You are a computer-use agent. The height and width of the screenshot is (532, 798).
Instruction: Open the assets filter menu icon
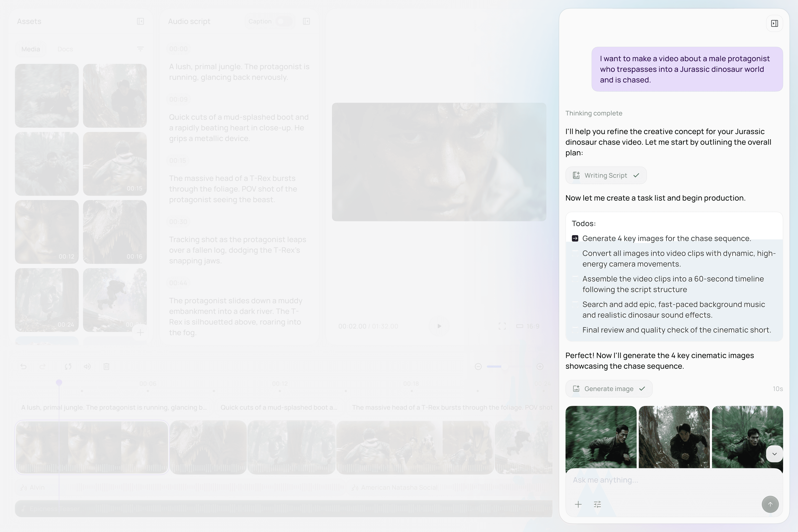pos(140,49)
